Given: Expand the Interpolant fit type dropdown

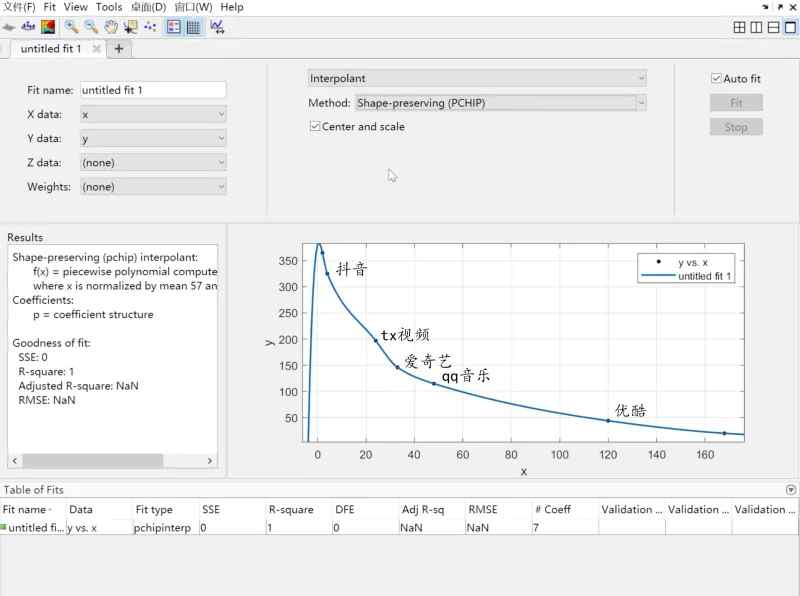Looking at the screenshot, I should click(x=477, y=78).
